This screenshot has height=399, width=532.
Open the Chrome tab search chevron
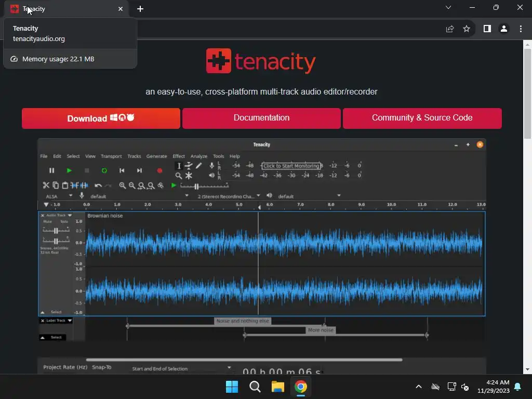click(448, 7)
